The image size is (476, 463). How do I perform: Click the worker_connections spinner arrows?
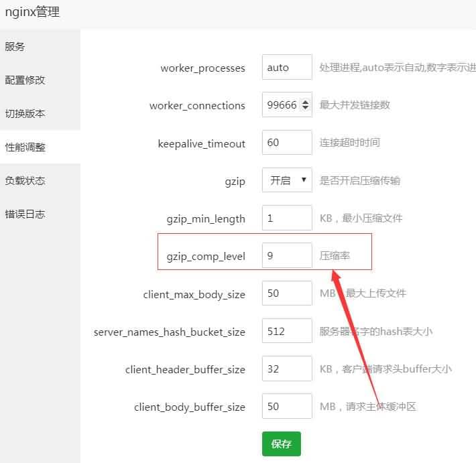[x=306, y=105]
